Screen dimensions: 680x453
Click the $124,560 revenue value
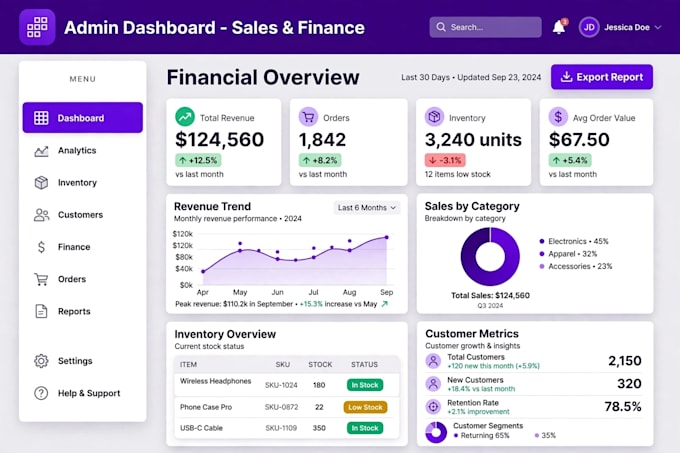point(219,140)
